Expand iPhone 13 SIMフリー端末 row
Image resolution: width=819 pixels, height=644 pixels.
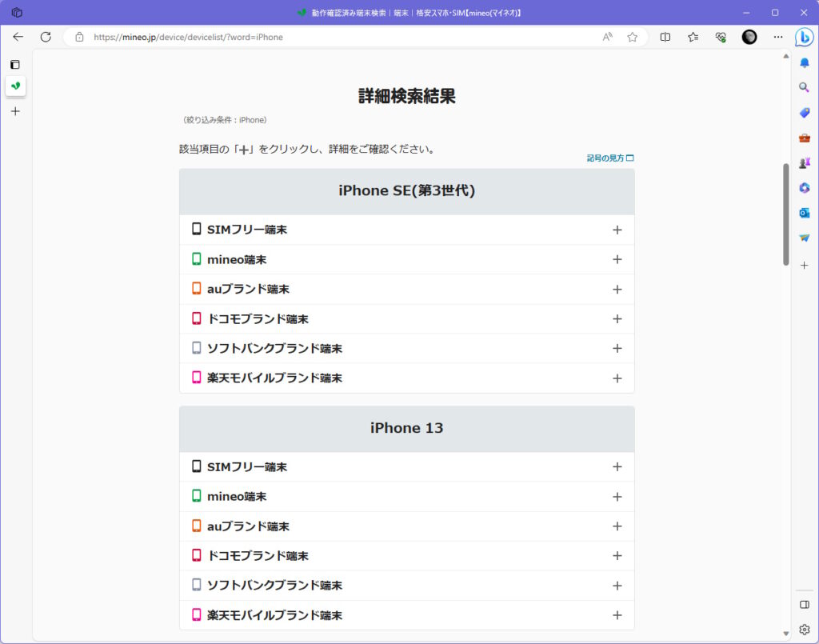pos(407,467)
